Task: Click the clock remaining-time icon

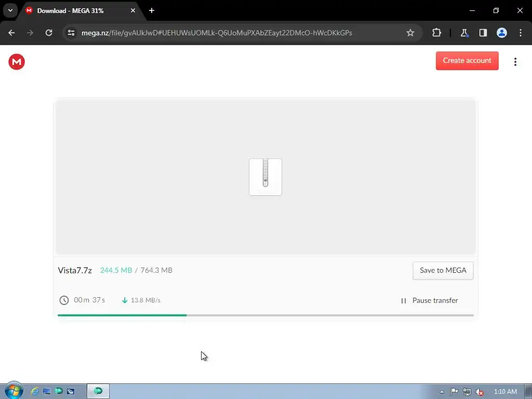Action: click(64, 300)
